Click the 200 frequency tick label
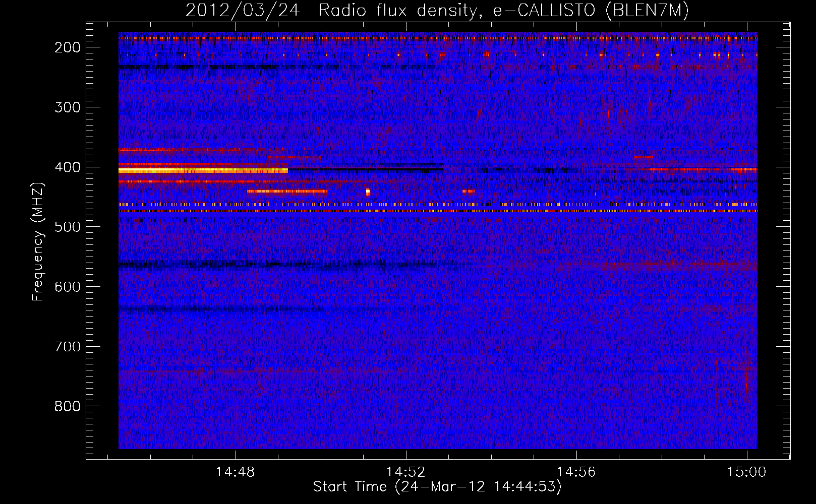Screen dimensions: 816x504 (67, 47)
